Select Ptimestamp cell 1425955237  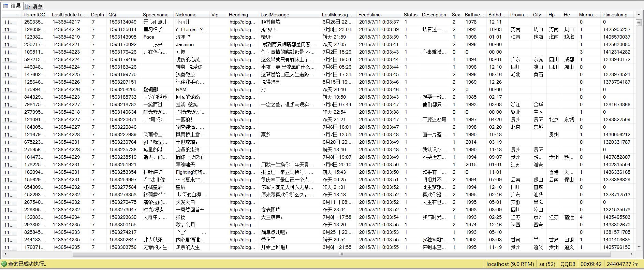617,29
